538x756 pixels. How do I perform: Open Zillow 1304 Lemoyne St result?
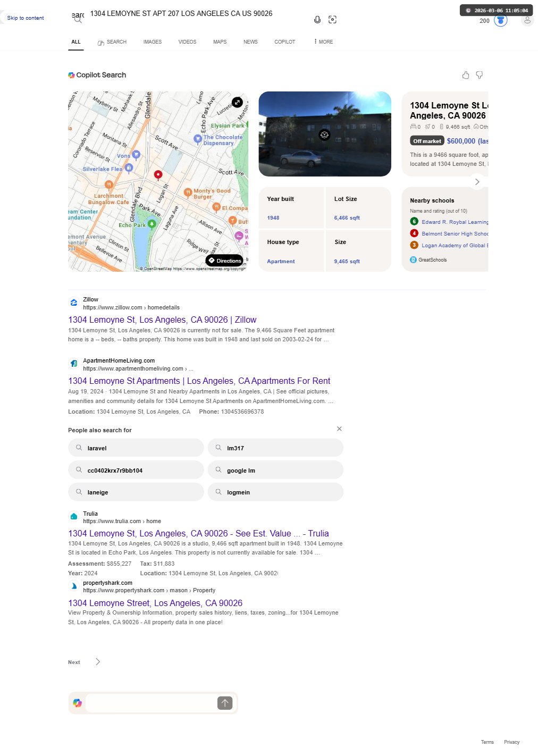(162, 320)
